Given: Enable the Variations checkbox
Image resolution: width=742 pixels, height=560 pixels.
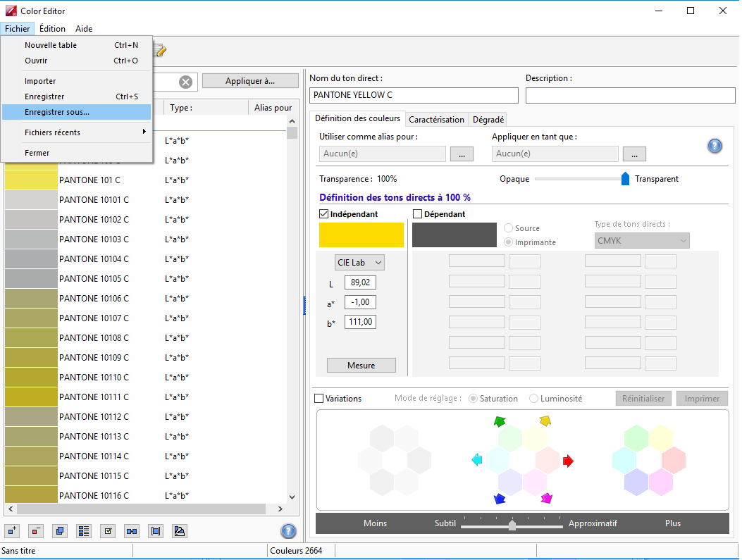Looking at the screenshot, I should click(319, 399).
